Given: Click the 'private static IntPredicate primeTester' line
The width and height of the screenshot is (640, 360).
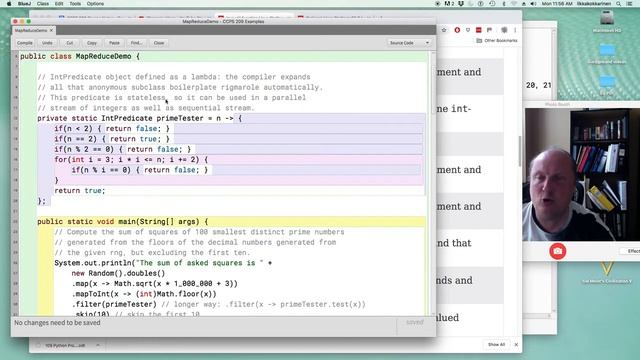Looking at the screenshot, I should tap(140, 118).
